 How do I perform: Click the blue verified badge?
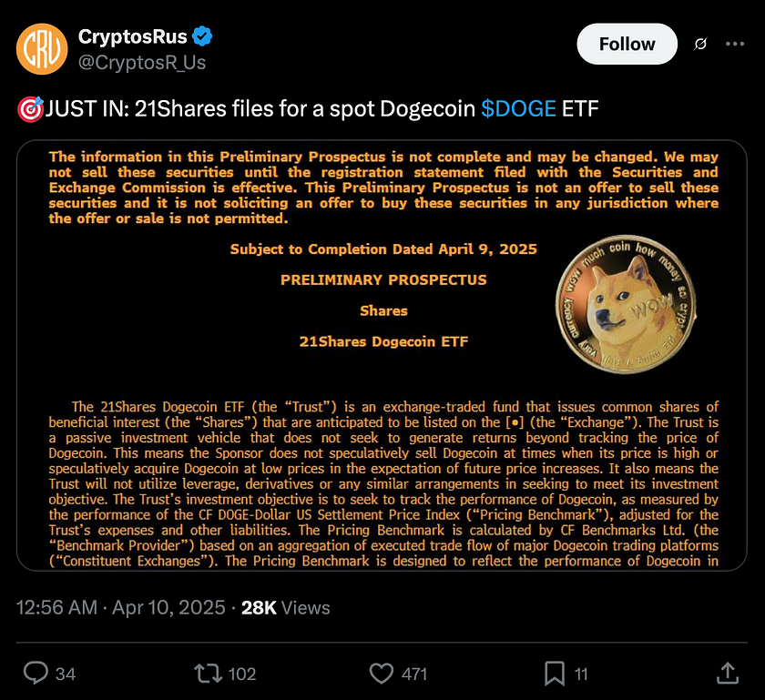(x=203, y=37)
